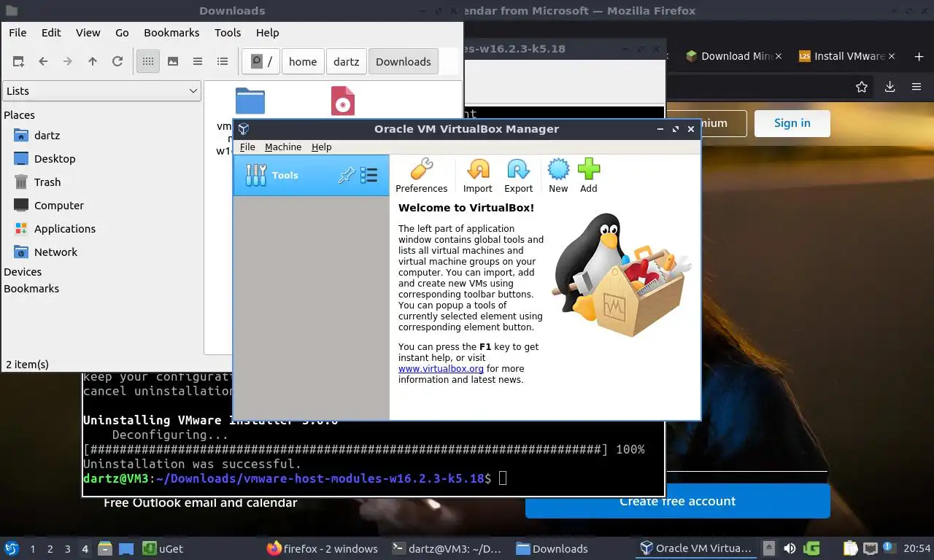Viewport: 934px width, 560px height.
Task: Open the View menu in file manager
Action: pyautogui.click(x=88, y=33)
